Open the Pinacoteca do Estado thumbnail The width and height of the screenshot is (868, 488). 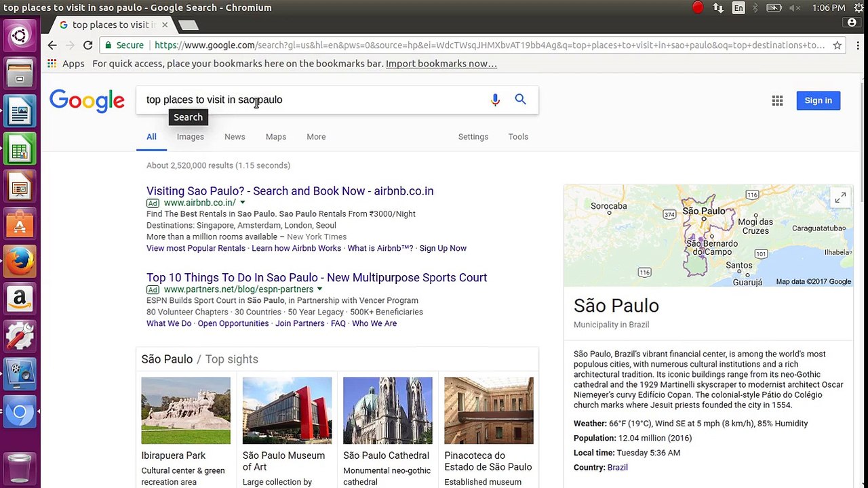tap(489, 411)
